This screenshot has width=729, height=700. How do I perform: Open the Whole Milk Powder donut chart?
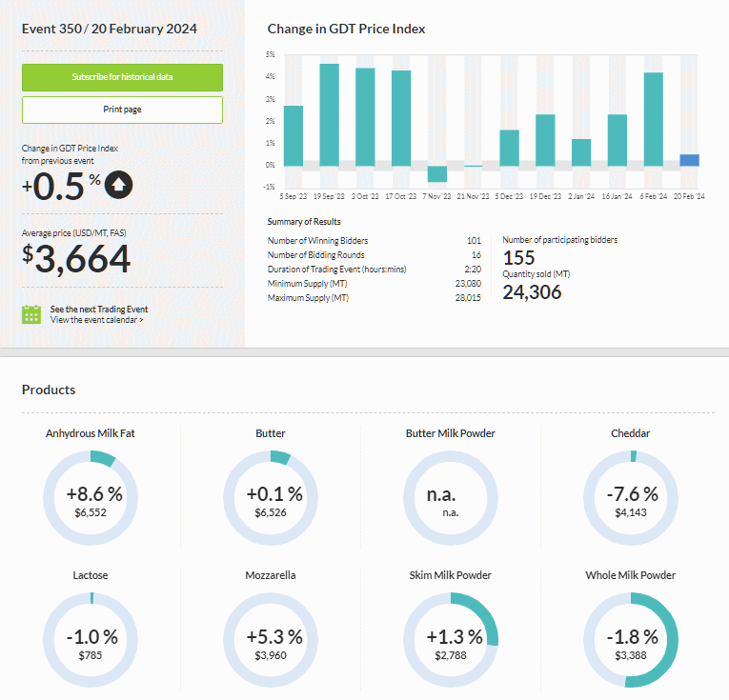(x=631, y=640)
